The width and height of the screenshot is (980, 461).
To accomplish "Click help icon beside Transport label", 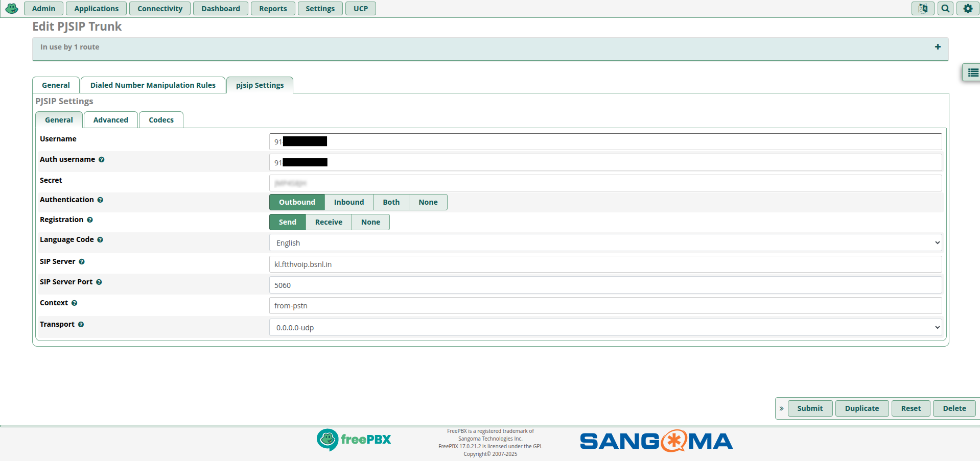I will (81, 325).
